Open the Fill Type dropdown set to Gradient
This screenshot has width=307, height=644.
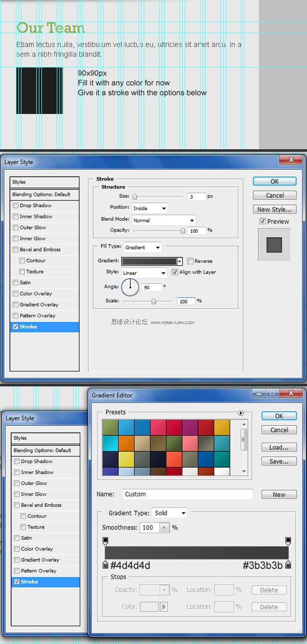(x=143, y=247)
